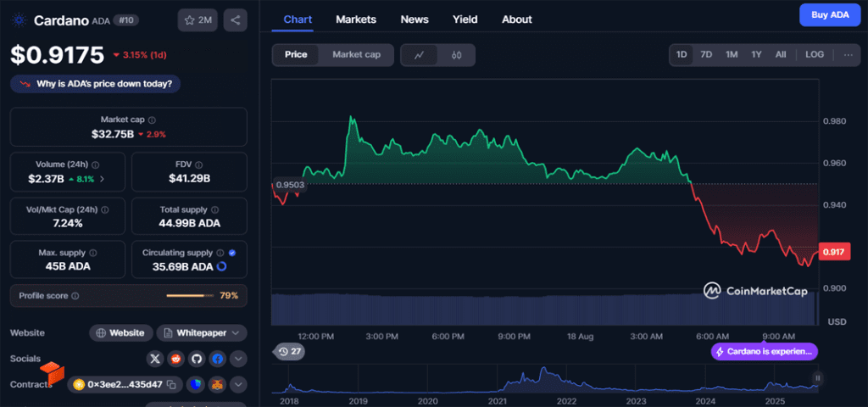The image size is (868, 407).
Task: Select the All time range
Action: 781,55
